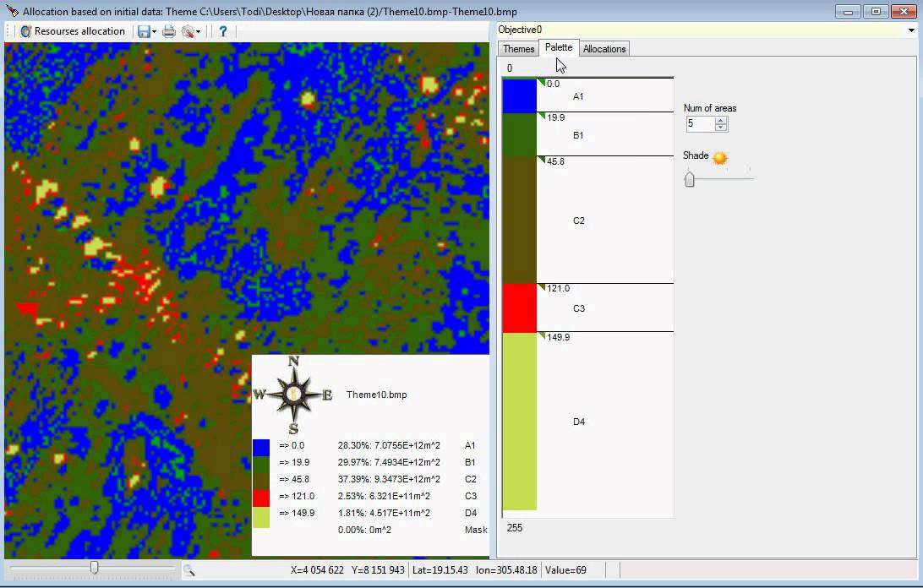Click the 45.8 boundary marker triangle

coord(542,161)
